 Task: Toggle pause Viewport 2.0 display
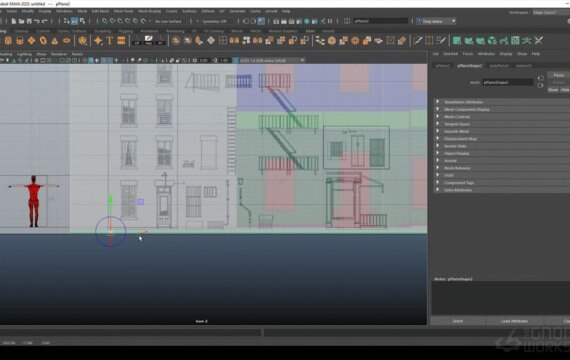tap(330, 21)
